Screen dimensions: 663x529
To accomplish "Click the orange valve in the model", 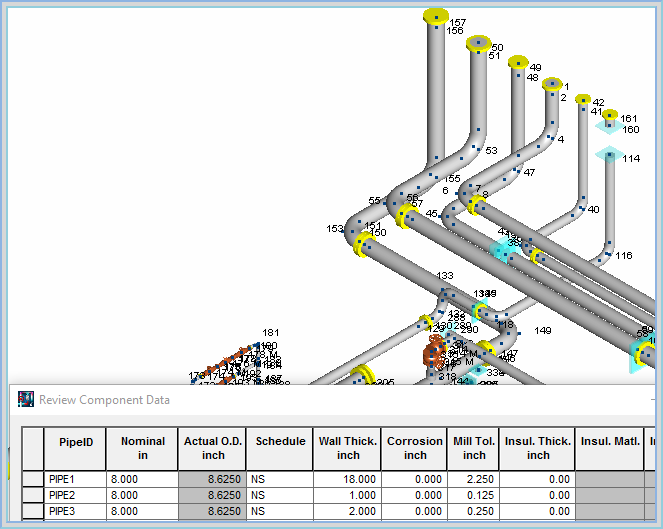I will (433, 351).
